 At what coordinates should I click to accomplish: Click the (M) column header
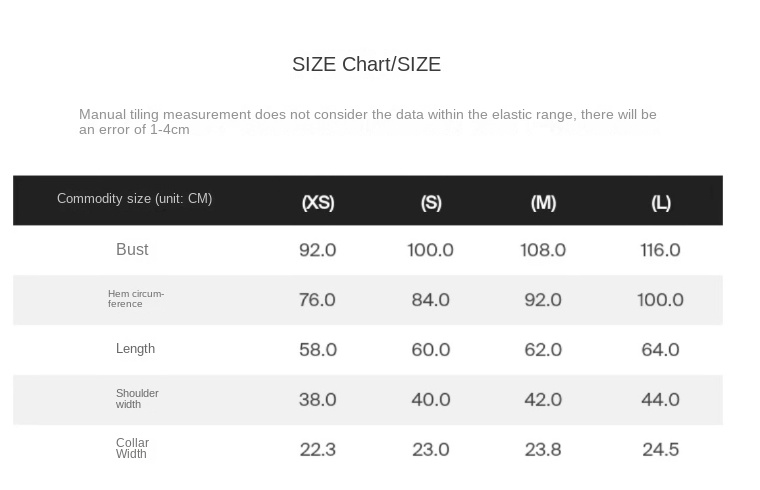[543, 202]
